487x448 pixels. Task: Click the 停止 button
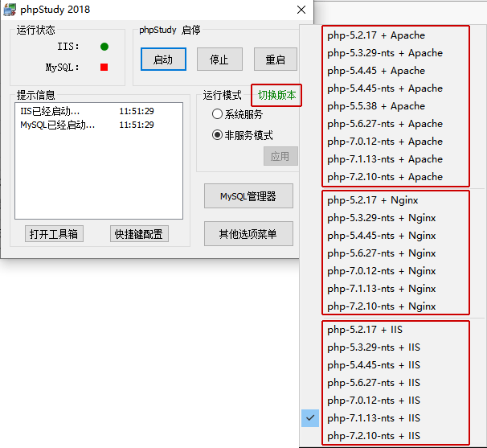[x=219, y=59]
